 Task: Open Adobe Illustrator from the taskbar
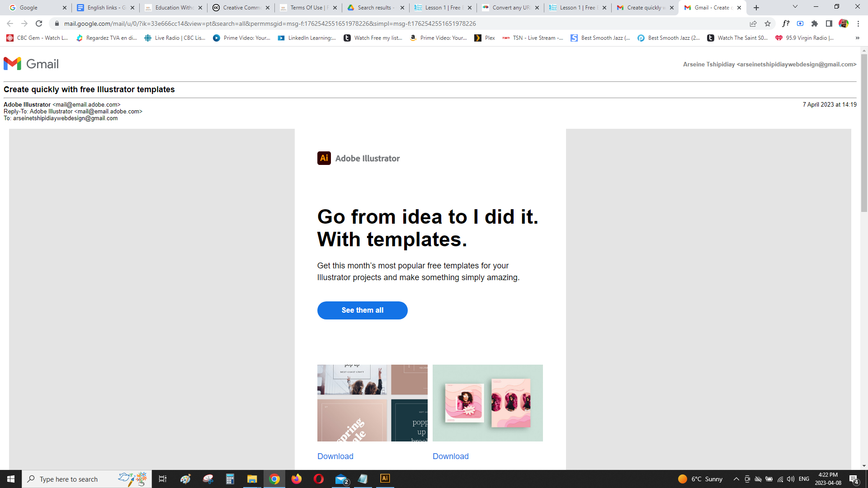385,479
